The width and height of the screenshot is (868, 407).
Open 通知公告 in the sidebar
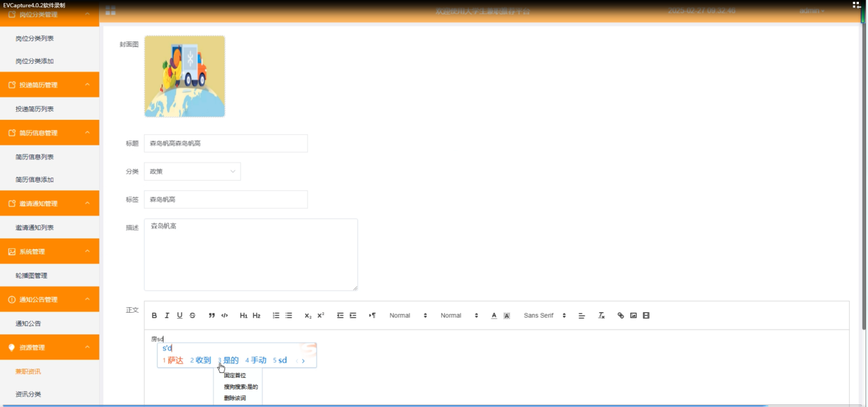(29, 324)
